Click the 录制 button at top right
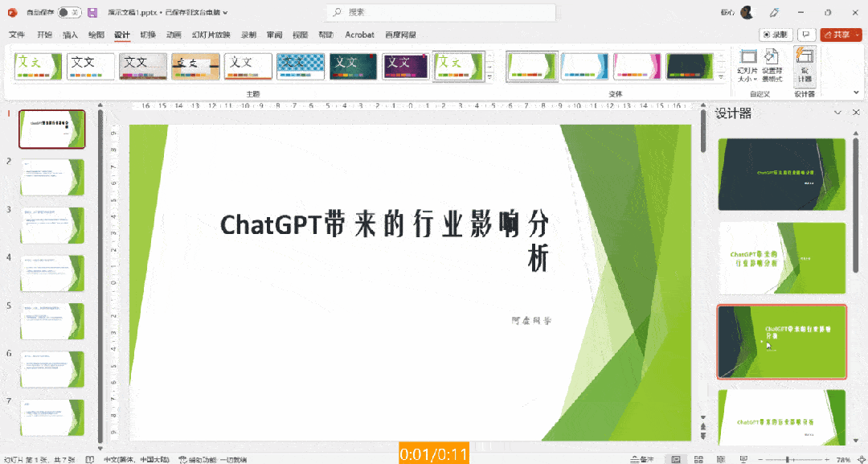868x464 pixels. [x=776, y=35]
